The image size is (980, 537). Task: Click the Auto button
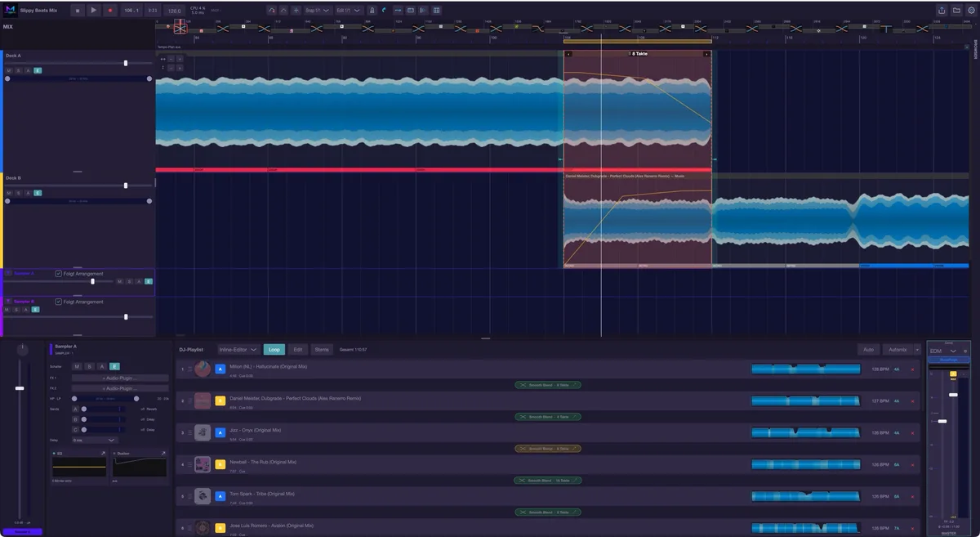click(868, 349)
